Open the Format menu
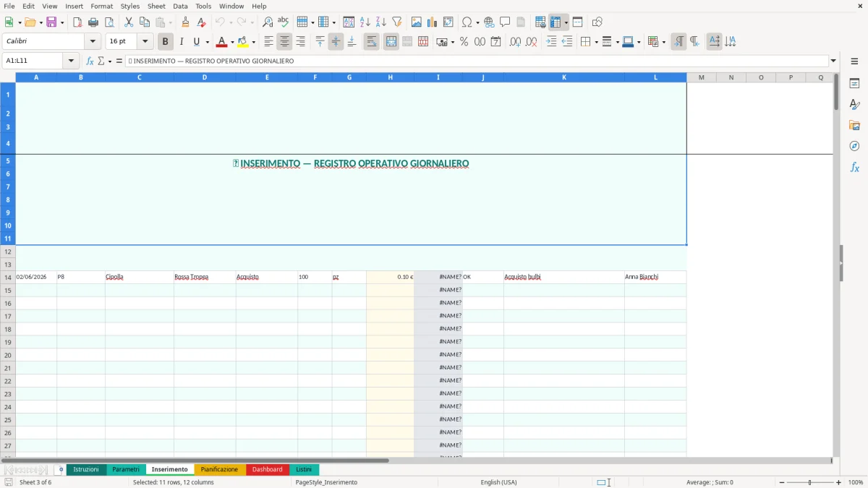Image resolution: width=868 pixels, height=488 pixels. coord(102,6)
